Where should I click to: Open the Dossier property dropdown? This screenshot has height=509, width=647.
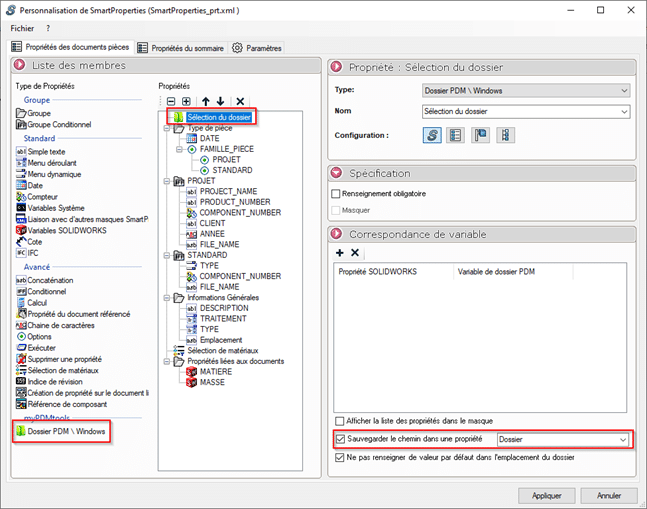563,440
